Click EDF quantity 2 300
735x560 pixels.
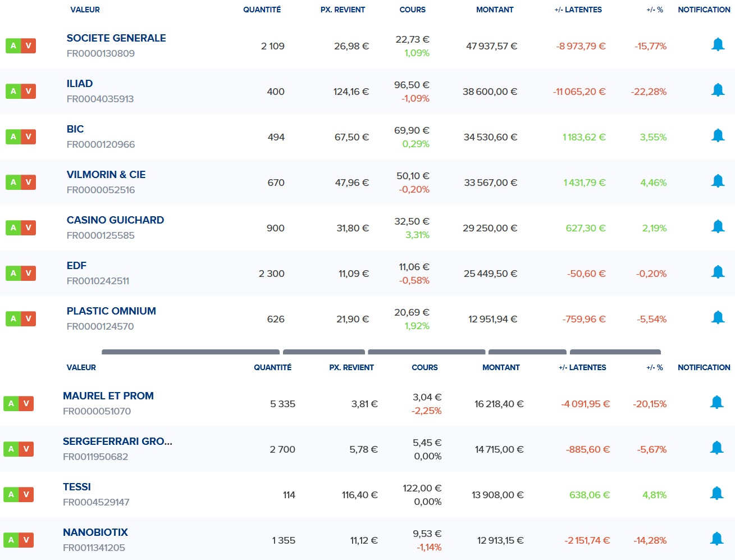[271, 274]
